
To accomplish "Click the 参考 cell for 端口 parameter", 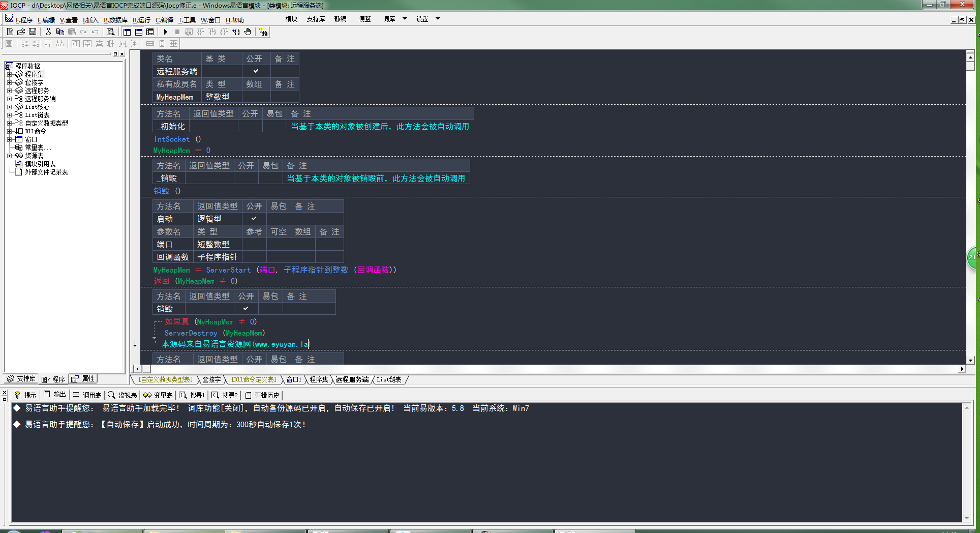I will [x=254, y=244].
